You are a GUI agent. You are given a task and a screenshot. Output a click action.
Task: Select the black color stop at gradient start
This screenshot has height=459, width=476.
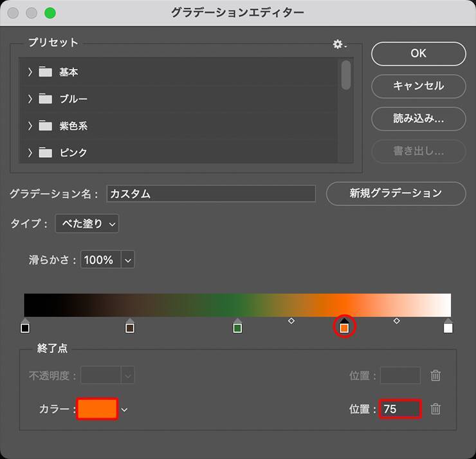coord(25,328)
